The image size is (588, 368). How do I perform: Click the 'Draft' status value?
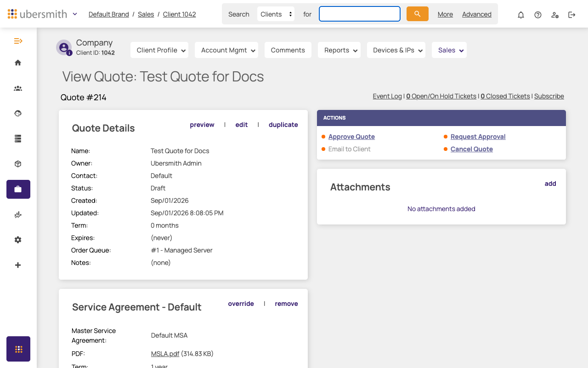pyautogui.click(x=158, y=188)
